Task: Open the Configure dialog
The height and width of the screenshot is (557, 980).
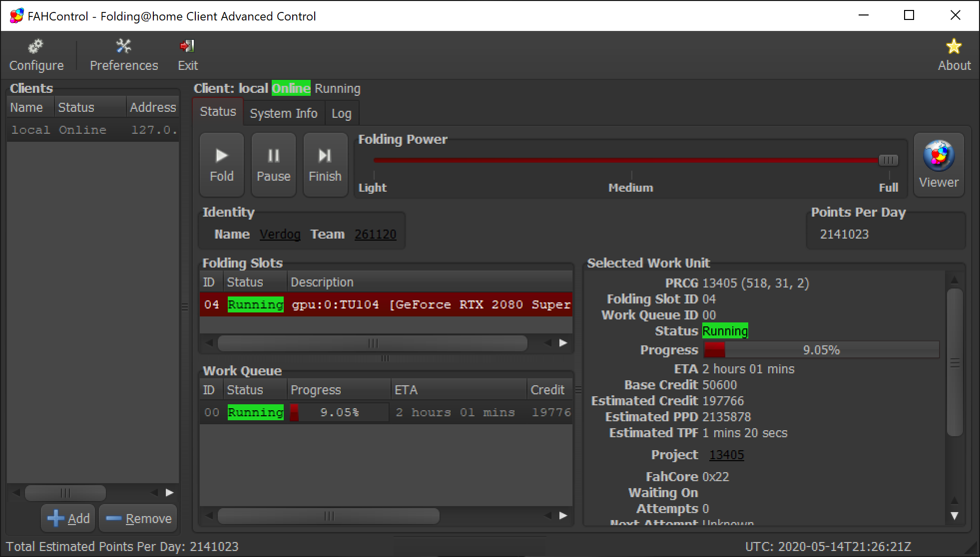Action: 36,55
